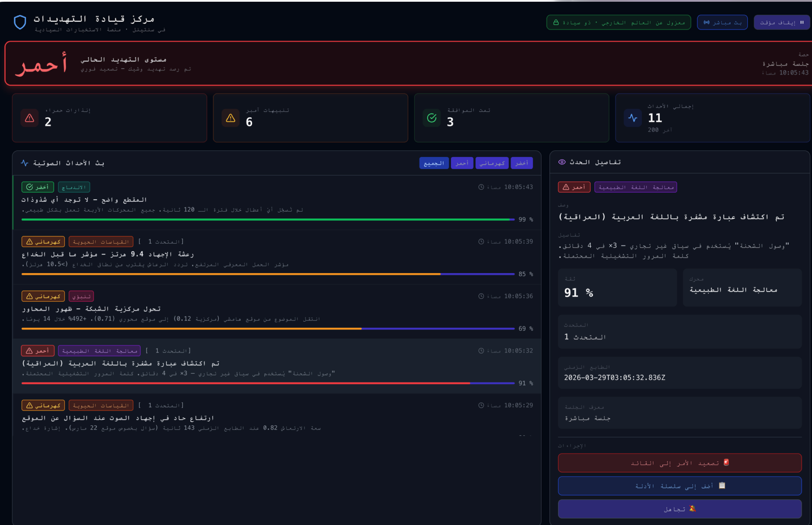Open the coded Iraqi Arabic phrase event
This screenshot has height=525, width=812.
pyautogui.click(x=277, y=366)
